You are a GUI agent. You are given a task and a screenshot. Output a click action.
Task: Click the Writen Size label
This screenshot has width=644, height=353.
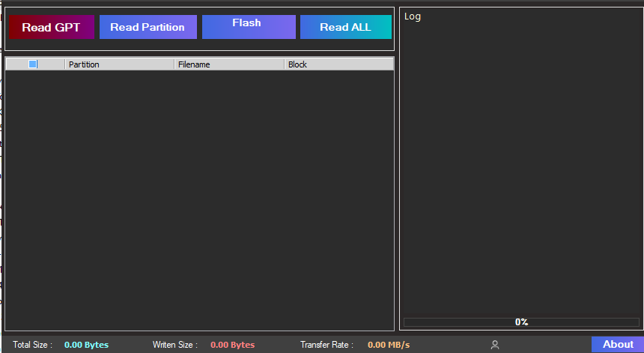tap(175, 345)
